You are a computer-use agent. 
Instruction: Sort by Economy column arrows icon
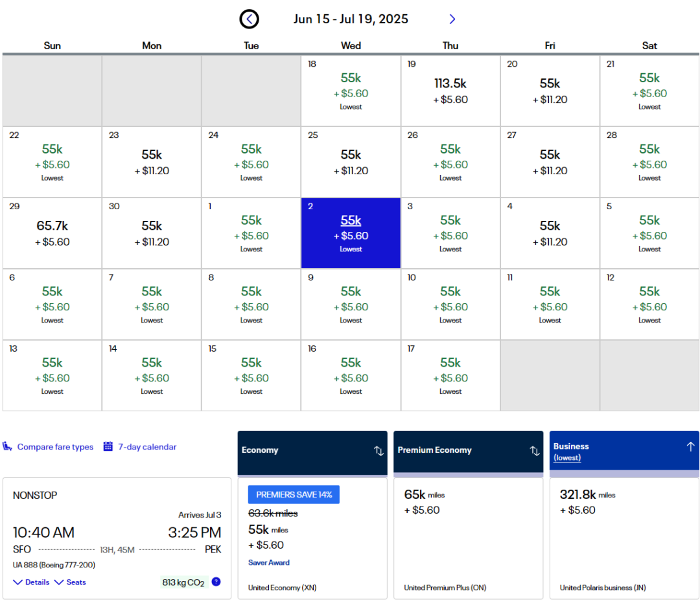click(x=379, y=451)
